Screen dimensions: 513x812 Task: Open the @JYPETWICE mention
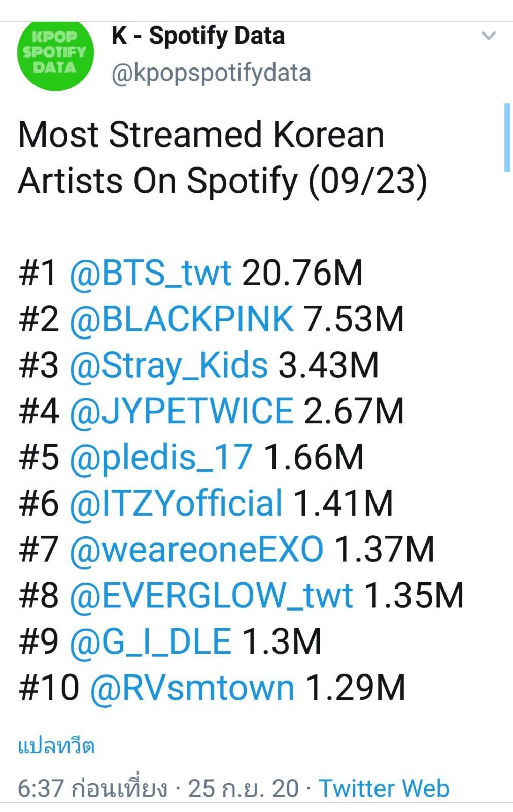(x=181, y=411)
